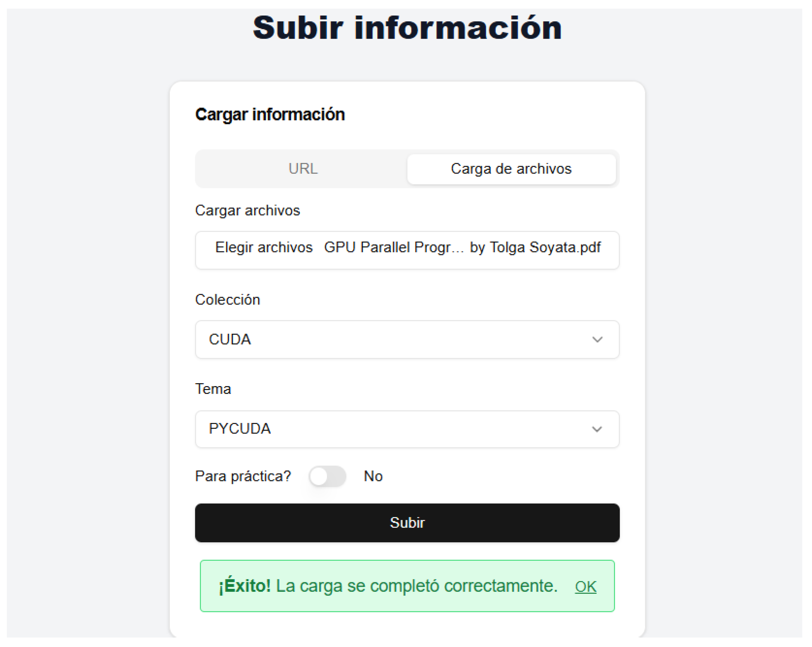Click the Tema field label
This screenshot has width=812, height=647.
[x=213, y=389]
